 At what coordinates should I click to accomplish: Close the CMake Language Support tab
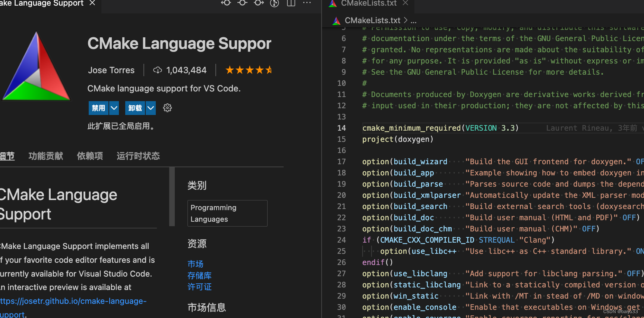[x=92, y=3]
